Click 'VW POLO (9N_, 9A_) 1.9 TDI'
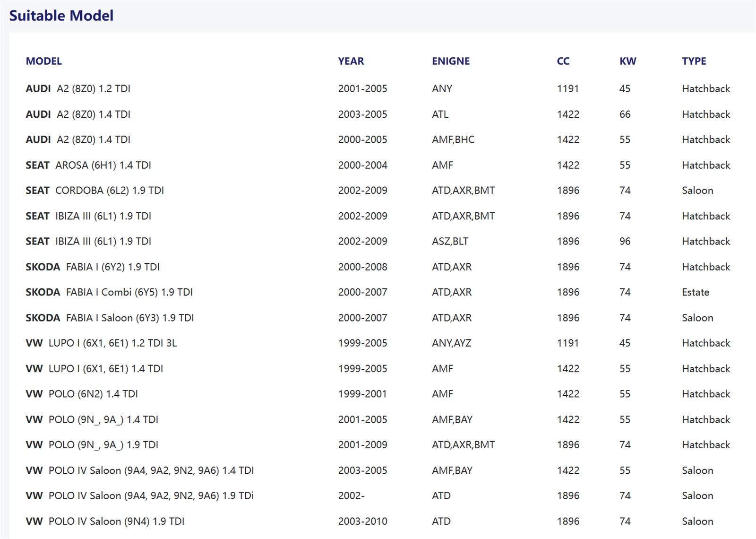Screen dimensions: 756x539 [92, 444]
